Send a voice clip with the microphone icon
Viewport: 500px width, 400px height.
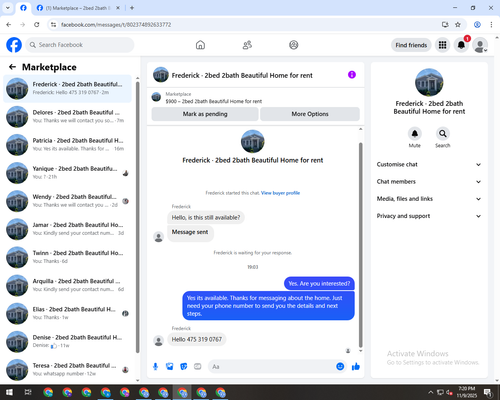(155, 367)
